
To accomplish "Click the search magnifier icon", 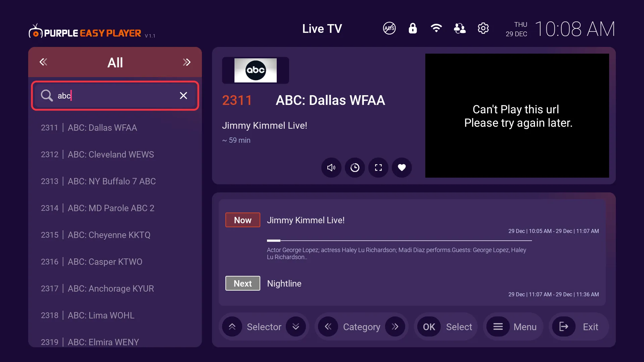I will tap(47, 96).
